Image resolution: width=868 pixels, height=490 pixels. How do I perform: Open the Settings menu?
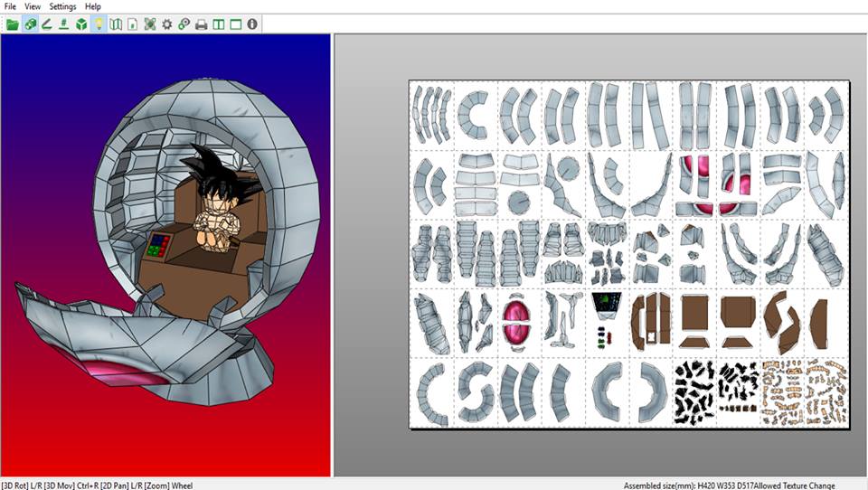[62, 6]
